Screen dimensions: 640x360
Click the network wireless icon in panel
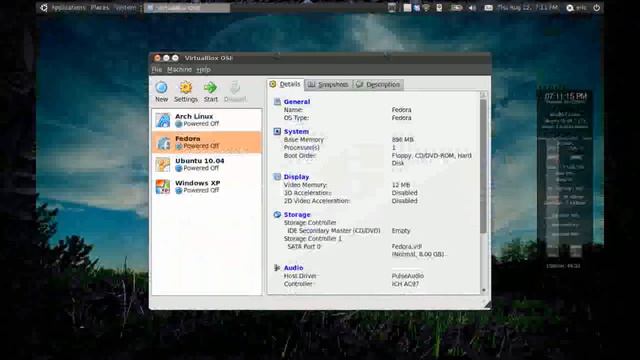click(x=427, y=8)
